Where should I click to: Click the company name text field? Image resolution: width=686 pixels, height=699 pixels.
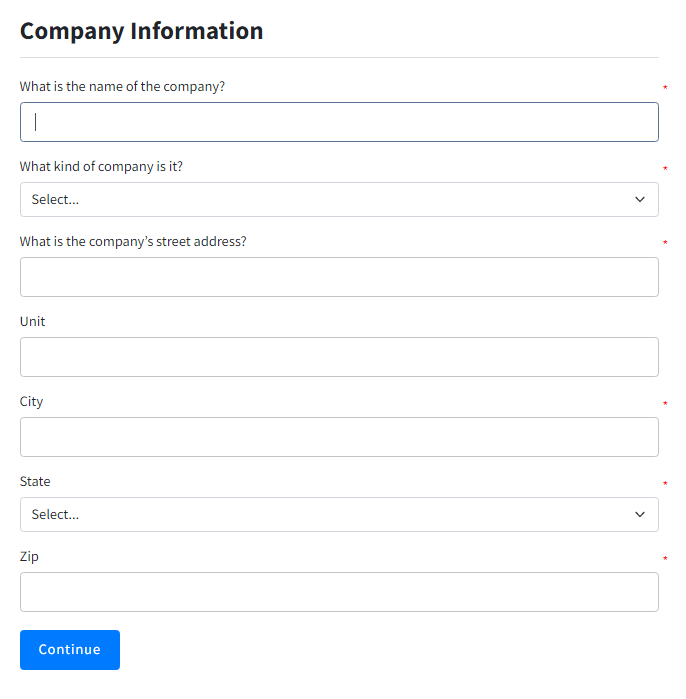[339, 122]
